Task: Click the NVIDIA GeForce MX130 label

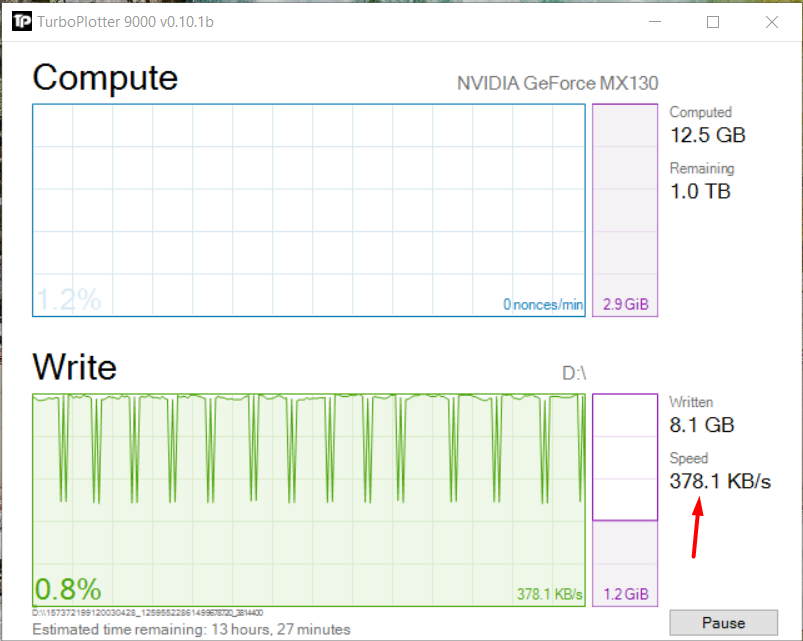Action: [558, 83]
